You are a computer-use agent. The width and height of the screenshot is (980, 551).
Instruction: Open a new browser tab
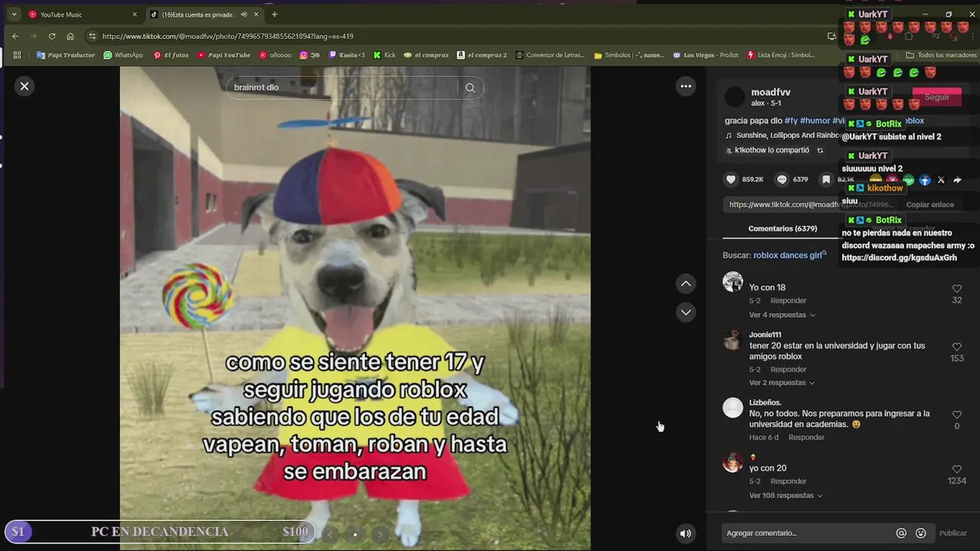point(274,15)
